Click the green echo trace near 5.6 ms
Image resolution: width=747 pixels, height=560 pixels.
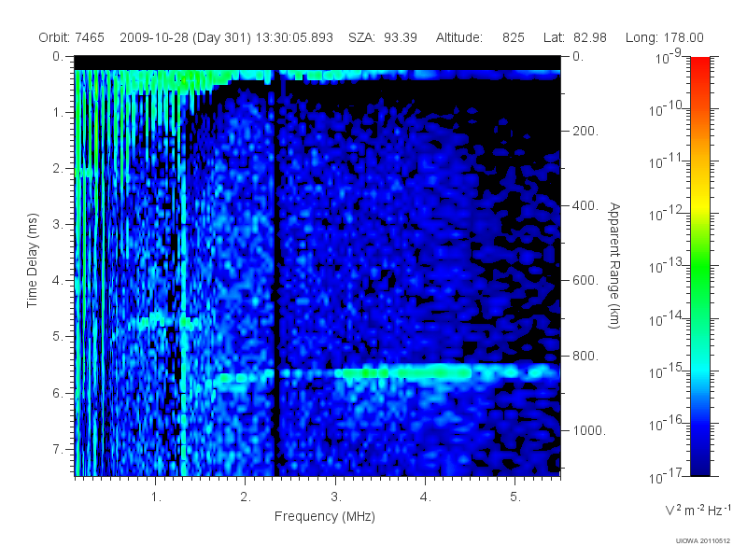pos(405,372)
